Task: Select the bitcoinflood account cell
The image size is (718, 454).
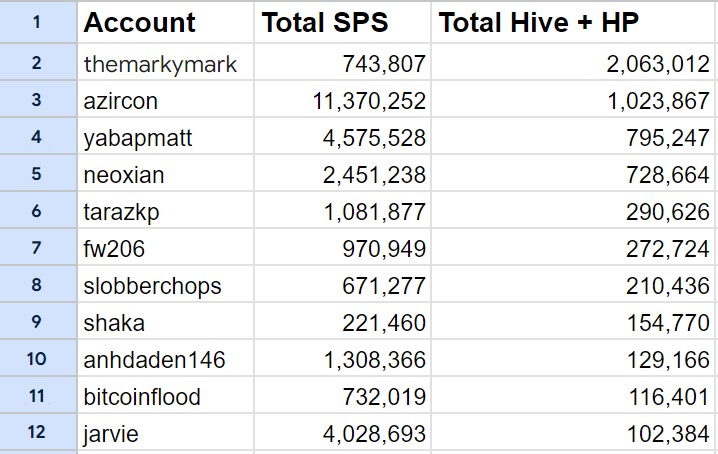Action: pyautogui.click(x=142, y=397)
